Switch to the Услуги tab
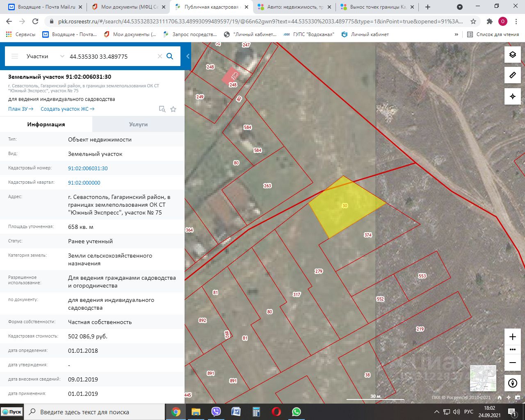This screenshot has width=525, height=420. [x=138, y=124]
